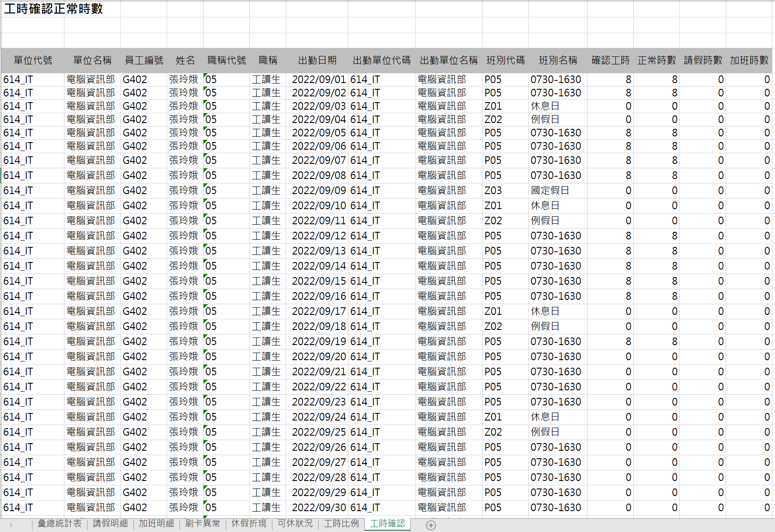Select the 加班時數 header cell
This screenshot has width=775, height=532.
749,60
